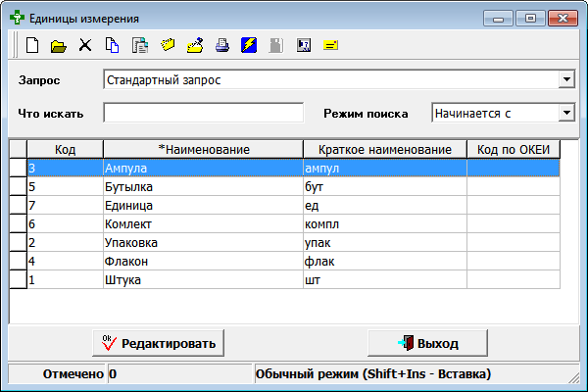
Task: Click the Copy record two-pages icon
Action: coord(112,45)
